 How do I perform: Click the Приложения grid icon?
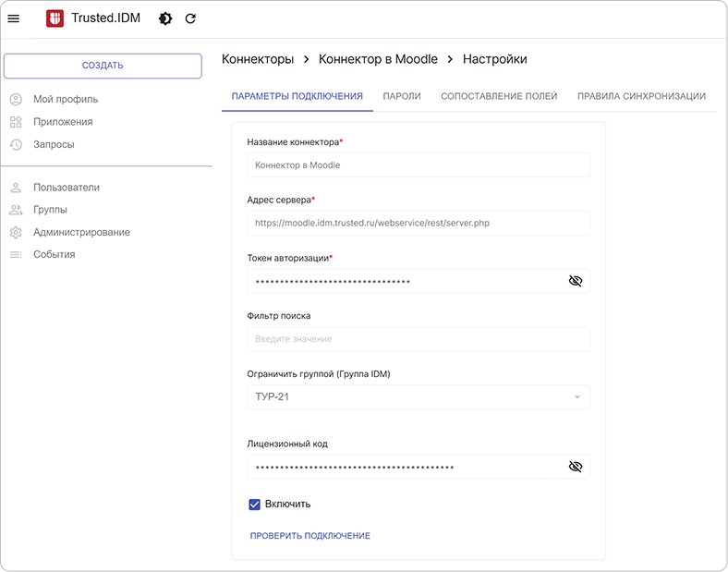tap(16, 122)
